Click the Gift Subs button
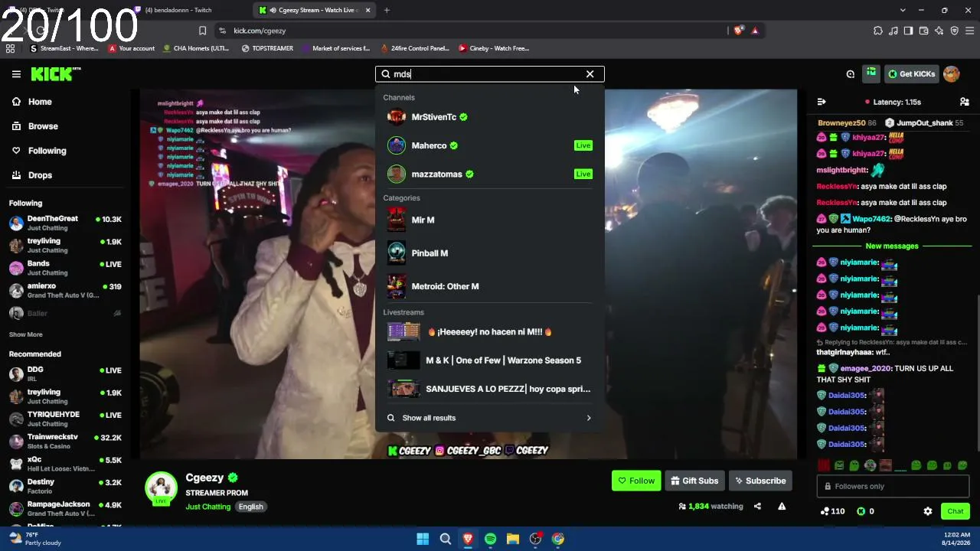Viewport: 980px width, 551px height. (694, 481)
